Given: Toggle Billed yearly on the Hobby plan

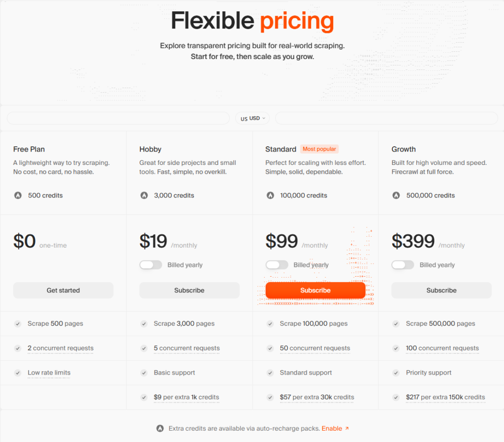Looking at the screenshot, I should point(151,265).
